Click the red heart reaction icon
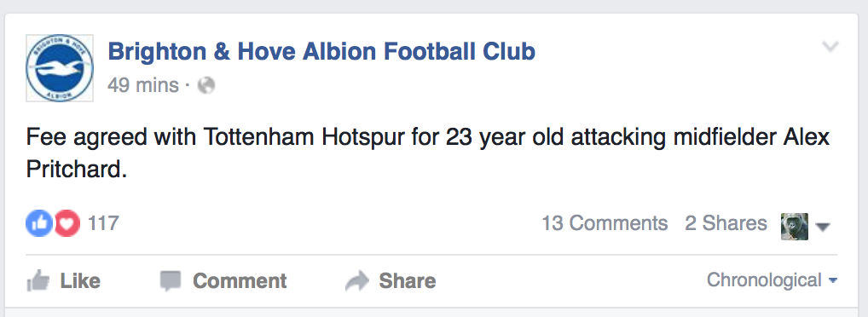This screenshot has width=868, height=317. (x=67, y=223)
